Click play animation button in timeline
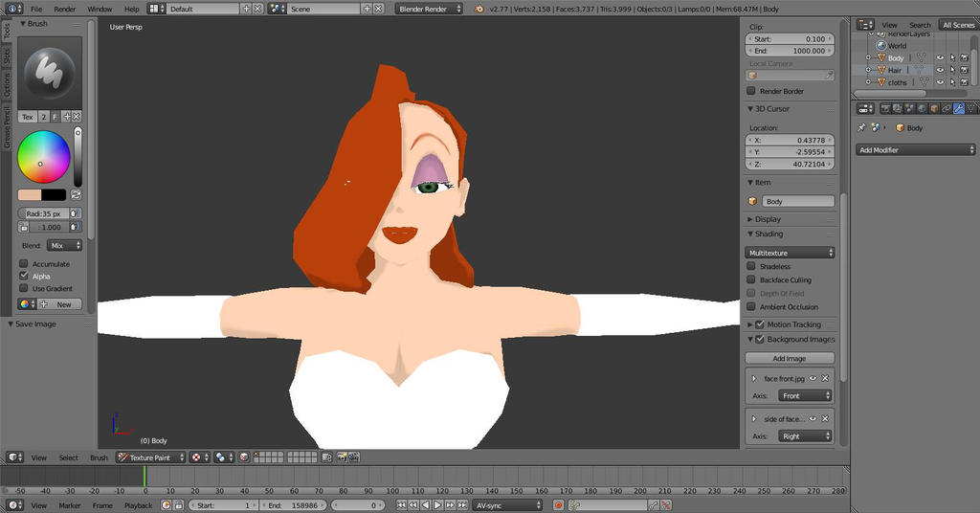 (x=437, y=505)
